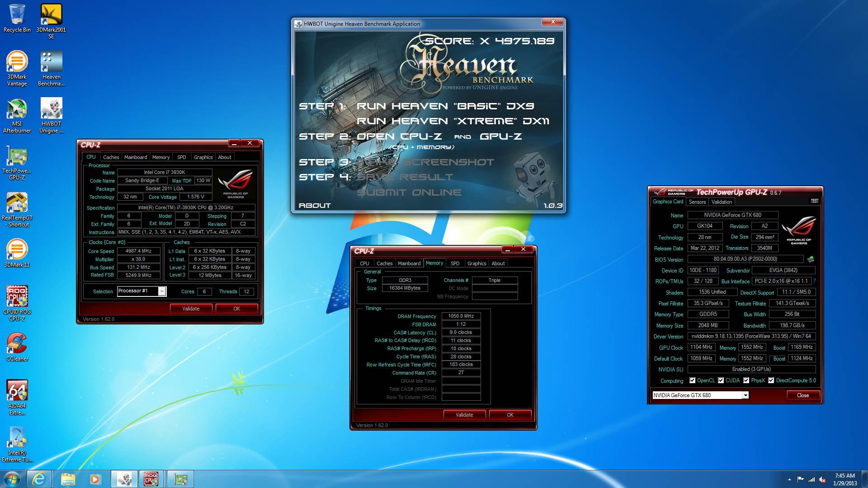
Task: Open the 3DMark Vantage desktop shortcut
Action: tap(17, 69)
